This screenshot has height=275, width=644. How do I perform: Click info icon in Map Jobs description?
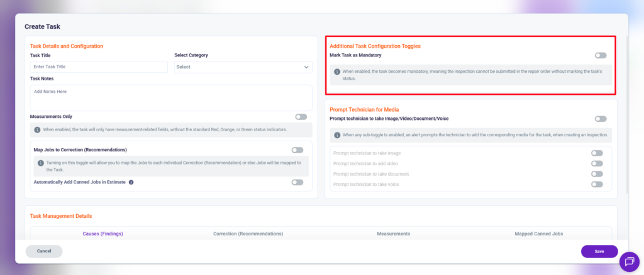[40, 163]
